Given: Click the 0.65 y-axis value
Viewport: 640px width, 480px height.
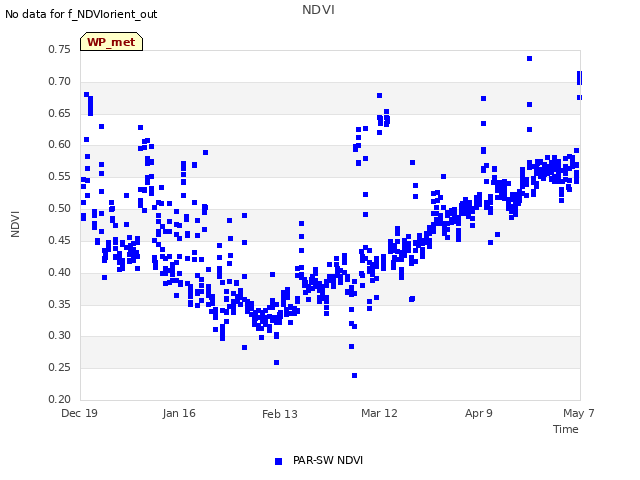Looking at the screenshot, I should [60, 113].
